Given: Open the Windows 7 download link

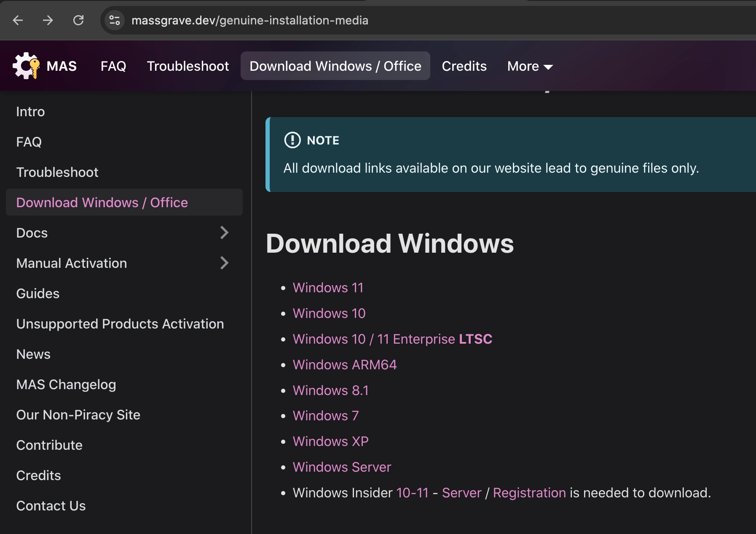Looking at the screenshot, I should pyautogui.click(x=326, y=416).
